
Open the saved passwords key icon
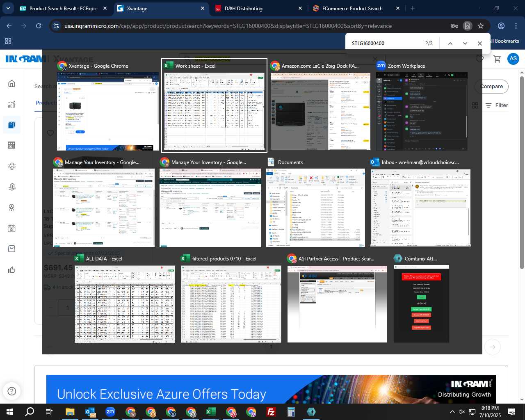click(454, 26)
